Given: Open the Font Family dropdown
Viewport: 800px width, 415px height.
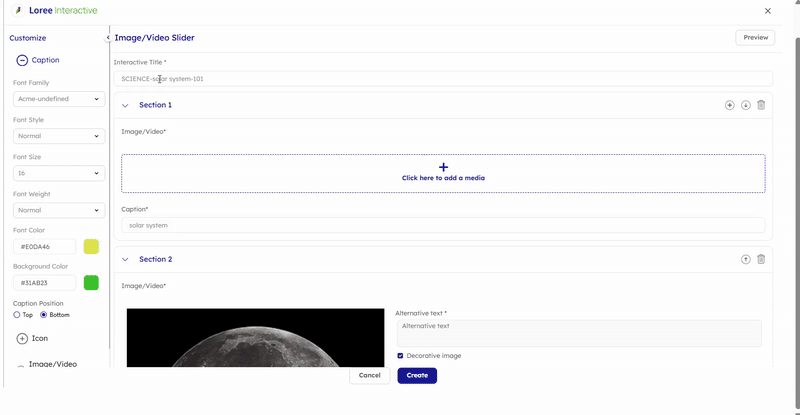Looking at the screenshot, I should (59, 99).
